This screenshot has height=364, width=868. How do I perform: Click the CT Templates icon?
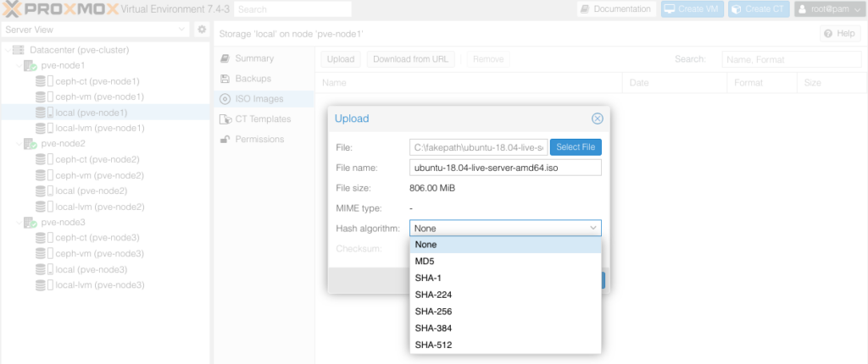225,119
